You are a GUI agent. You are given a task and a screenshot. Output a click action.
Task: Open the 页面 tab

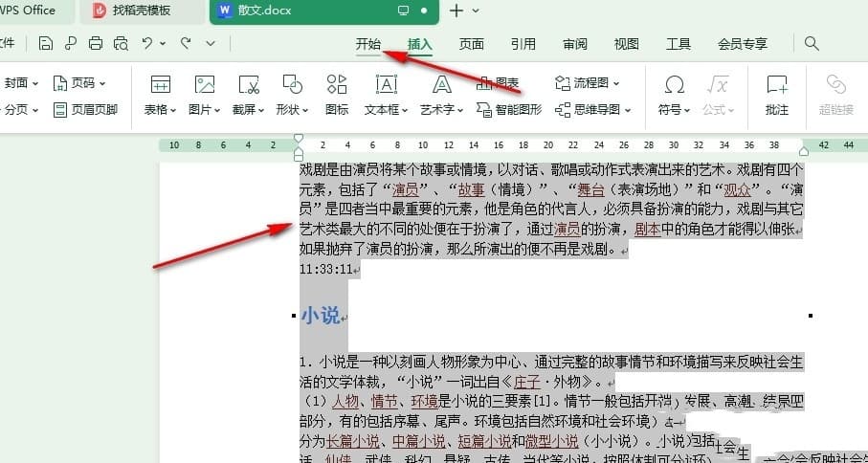[x=471, y=44]
